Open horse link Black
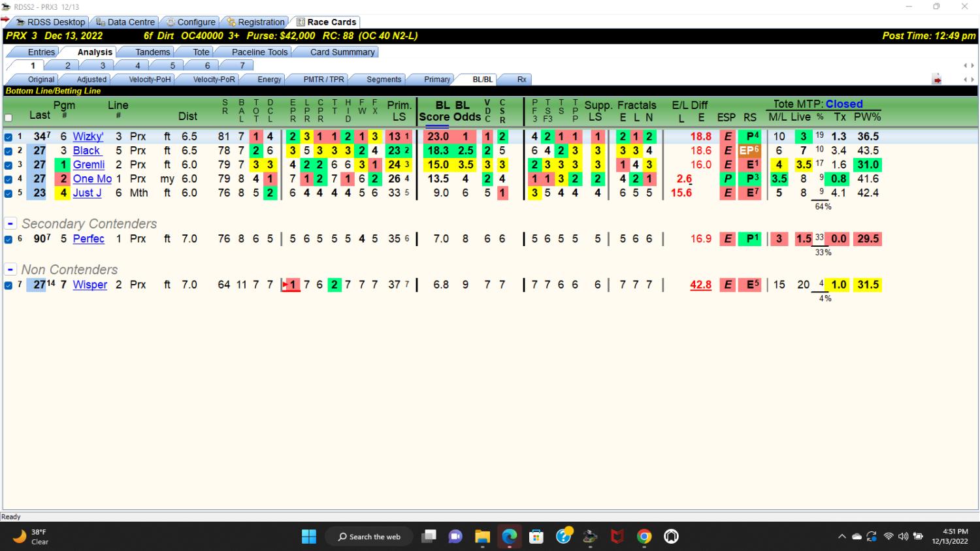The height and width of the screenshot is (551, 980). (x=86, y=151)
